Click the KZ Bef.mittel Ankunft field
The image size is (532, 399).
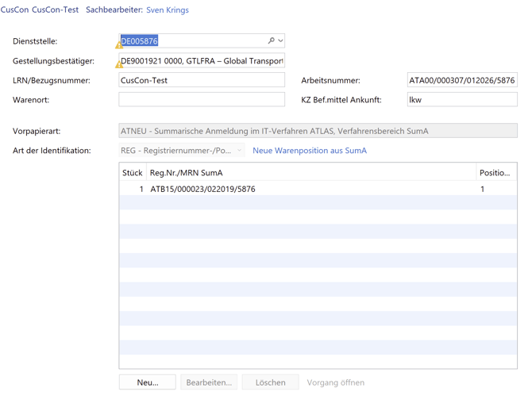tap(461, 99)
